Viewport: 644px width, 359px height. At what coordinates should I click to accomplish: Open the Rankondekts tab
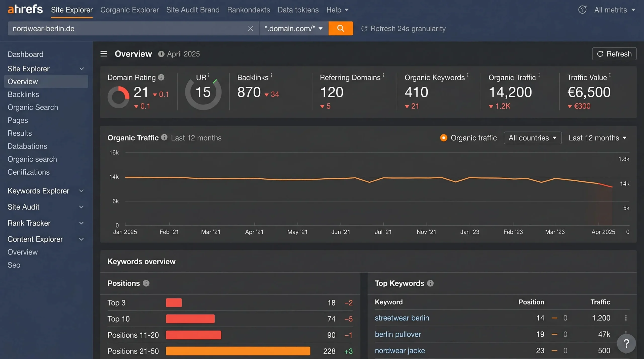[249, 10]
